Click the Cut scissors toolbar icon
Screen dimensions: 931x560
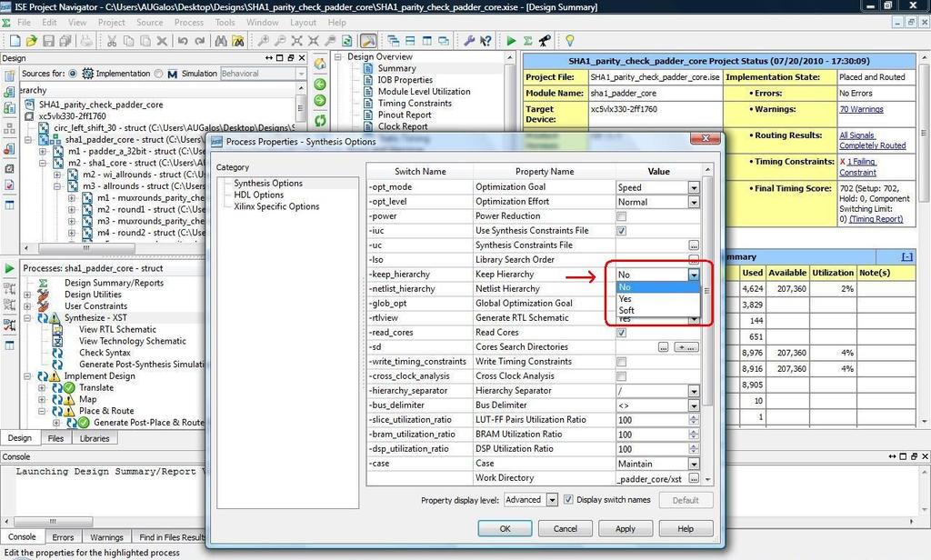(112, 41)
